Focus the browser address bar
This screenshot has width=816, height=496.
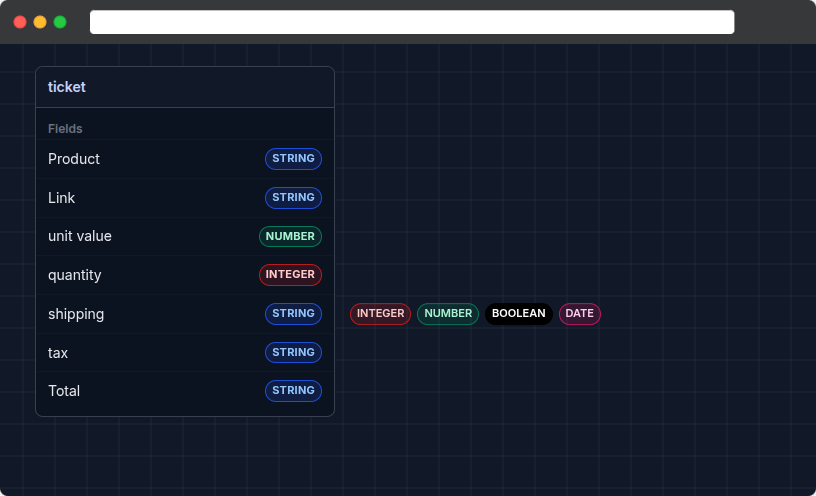tap(412, 22)
